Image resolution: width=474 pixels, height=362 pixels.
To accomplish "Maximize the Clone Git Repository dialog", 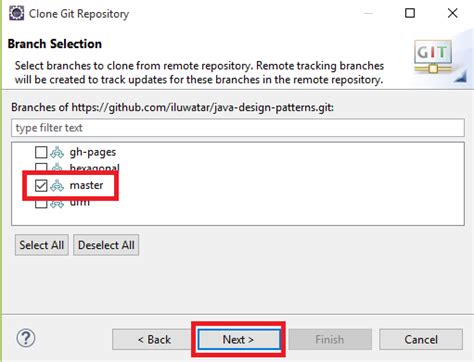I will pos(410,13).
